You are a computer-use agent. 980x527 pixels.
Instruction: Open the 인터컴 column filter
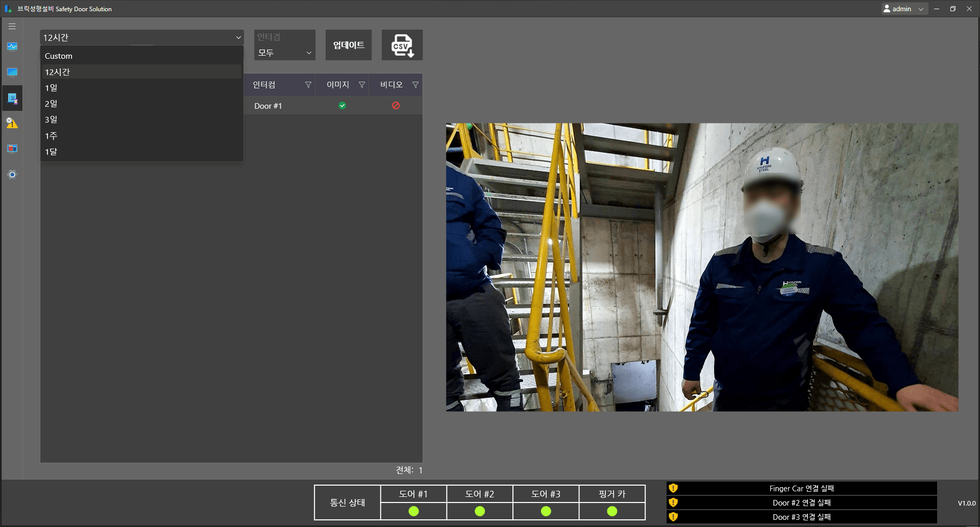click(308, 85)
